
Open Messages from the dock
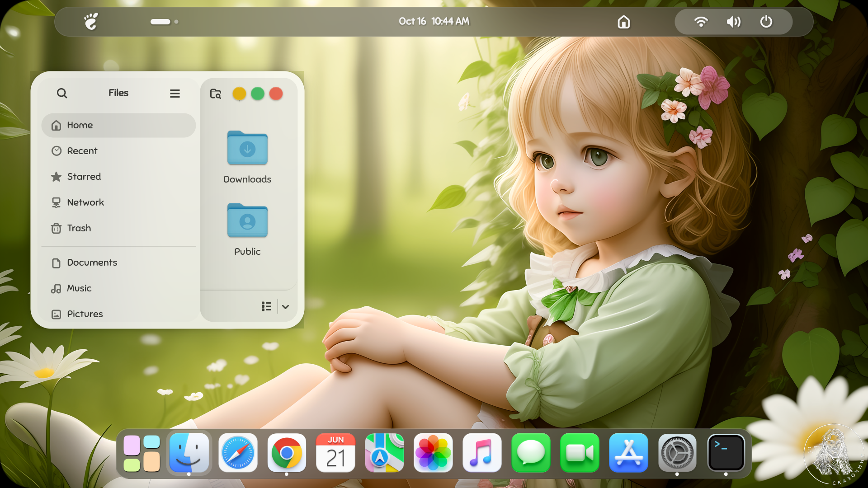click(x=531, y=453)
